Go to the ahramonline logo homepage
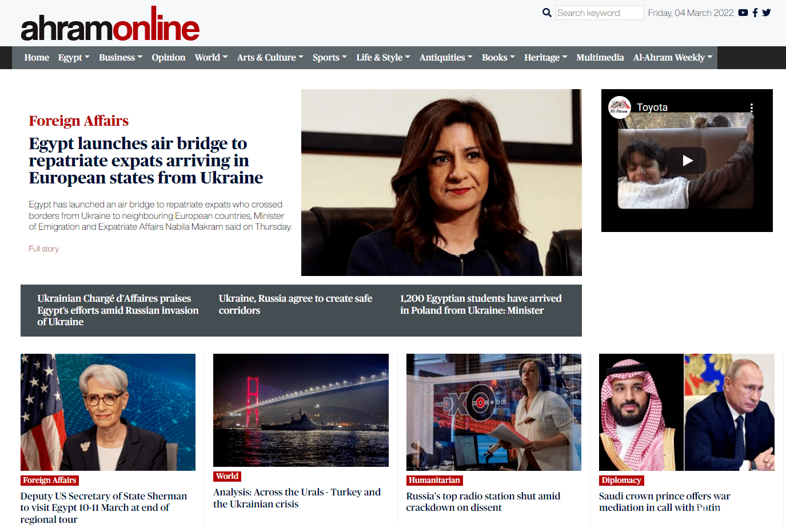Image resolution: width=786 pixels, height=532 pixels. [110, 25]
